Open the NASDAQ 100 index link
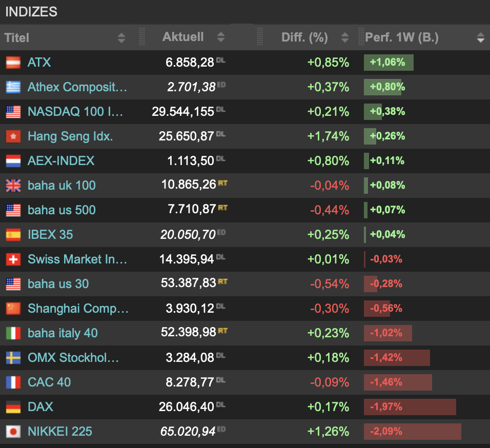 point(75,112)
